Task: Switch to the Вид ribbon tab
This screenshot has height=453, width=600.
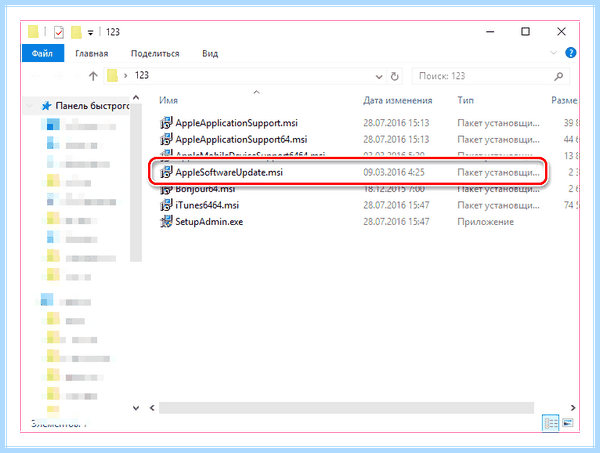Action: [x=210, y=54]
